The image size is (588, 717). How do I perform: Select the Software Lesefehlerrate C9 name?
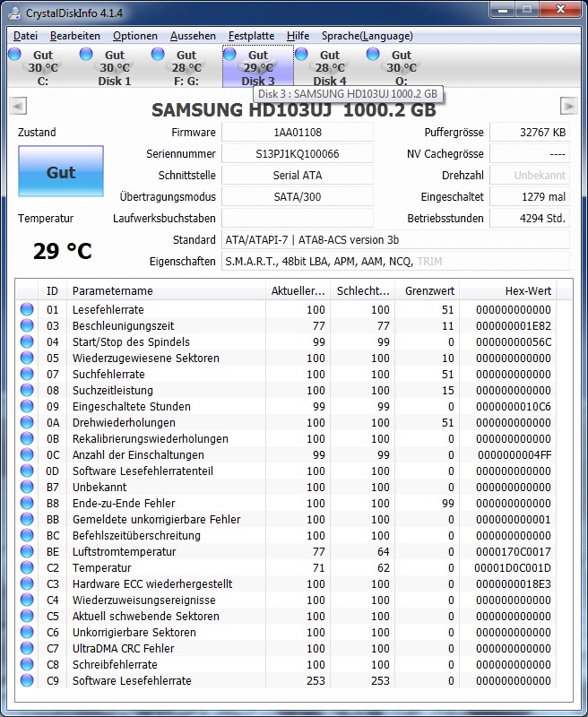[x=132, y=680]
